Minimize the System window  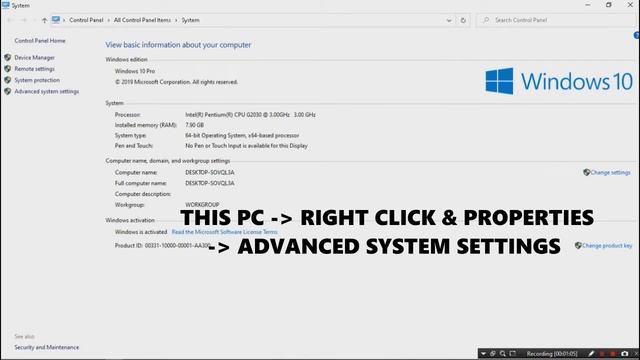588,5
